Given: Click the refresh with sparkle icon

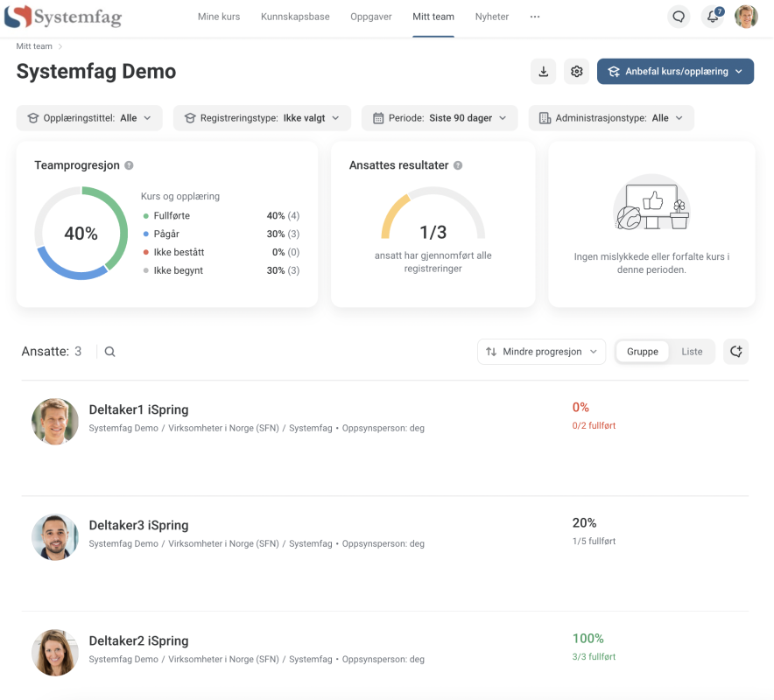Looking at the screenshot, I should (x=736, y=352).
